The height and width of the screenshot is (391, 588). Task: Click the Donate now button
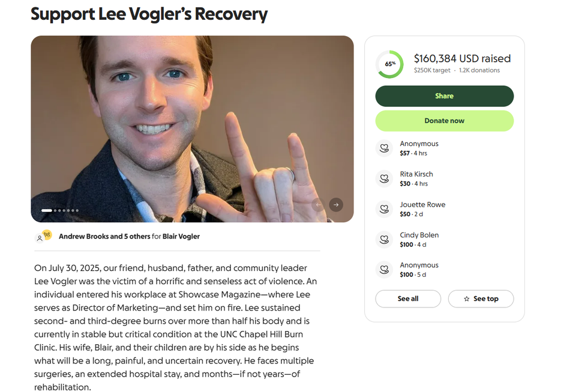point(445,121)
